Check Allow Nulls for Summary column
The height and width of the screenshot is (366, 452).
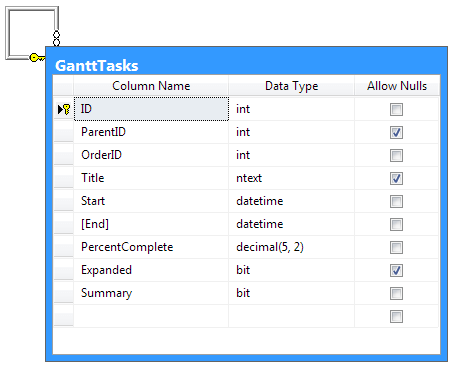396,293
